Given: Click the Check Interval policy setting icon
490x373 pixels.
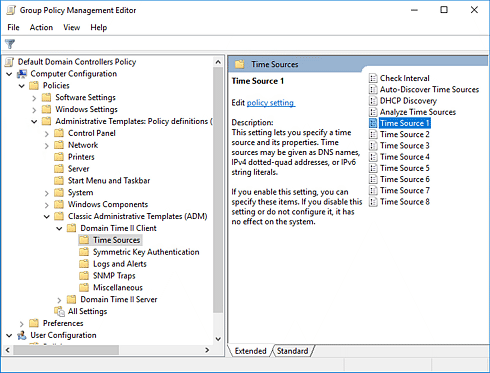Looking at the screenshot, I should pos(373,78).
